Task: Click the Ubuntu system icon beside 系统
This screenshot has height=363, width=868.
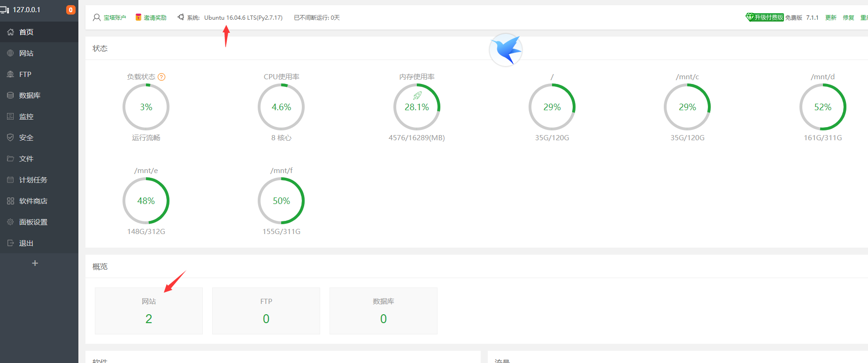Action: point(181,17)
